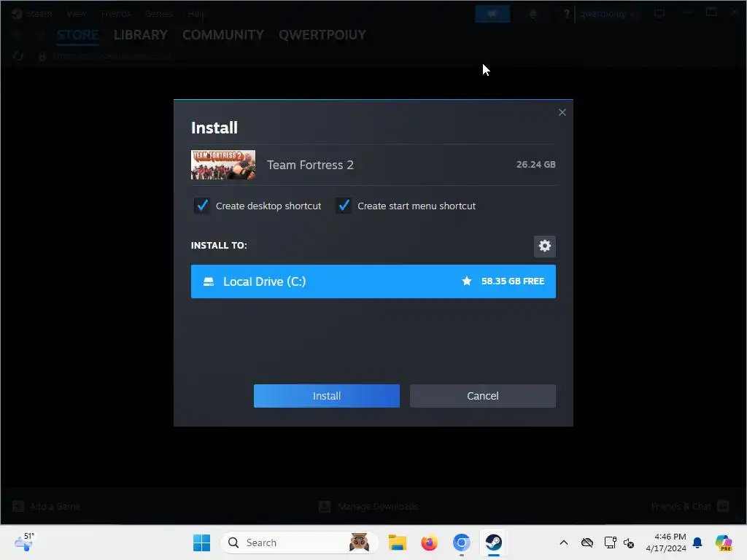Open Steam notifications bell
Screen dimensions: 747x560
click(x=533, y=14)
